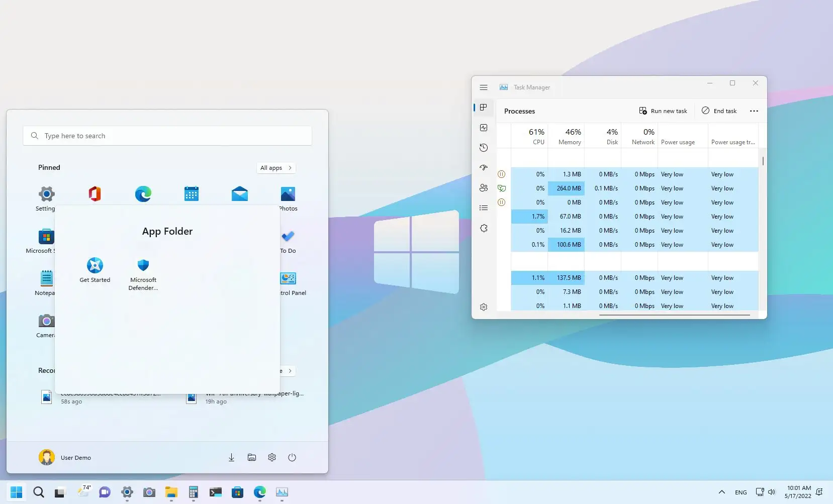This screenshot has width=833, height=504.
Task: Open the Performance panel in Task Manager
Action: click(x=484, y=128)
